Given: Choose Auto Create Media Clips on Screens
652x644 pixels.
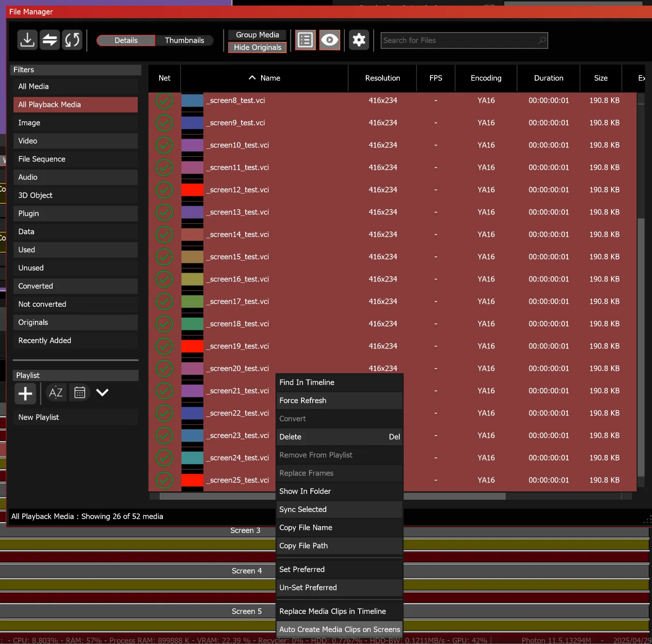Looking at the screenshot, I should (339, 630).
